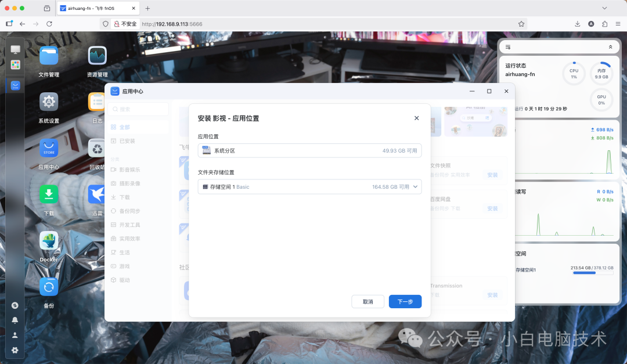This screenshot has height=364, width=627.
Task: Click the desktop monitor icon in left dock
Action: [15, 49]
